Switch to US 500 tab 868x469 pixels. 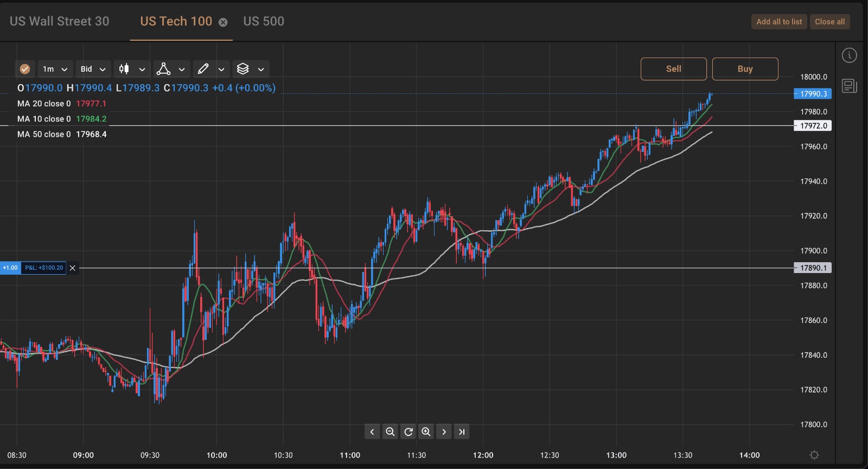(264, 21)
